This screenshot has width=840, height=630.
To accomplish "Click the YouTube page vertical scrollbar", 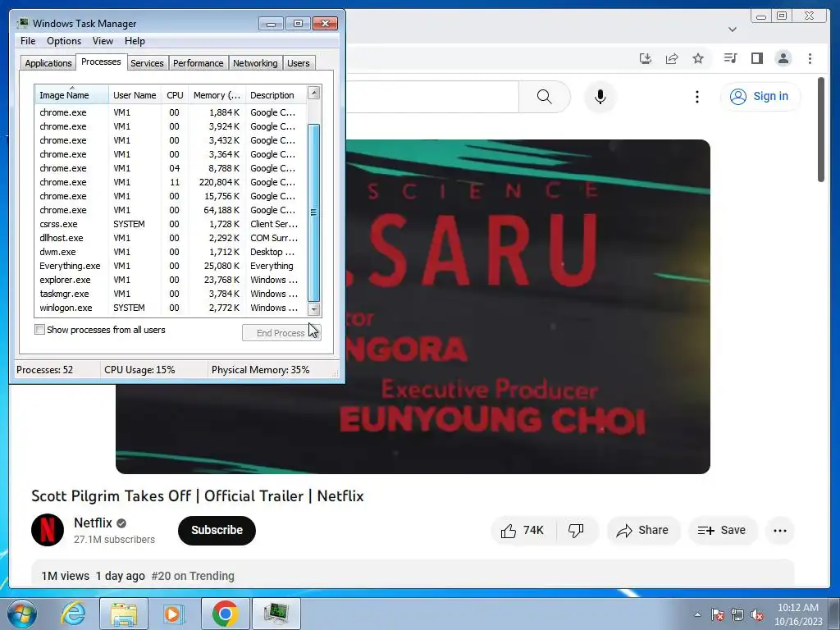I will (820, 130).
